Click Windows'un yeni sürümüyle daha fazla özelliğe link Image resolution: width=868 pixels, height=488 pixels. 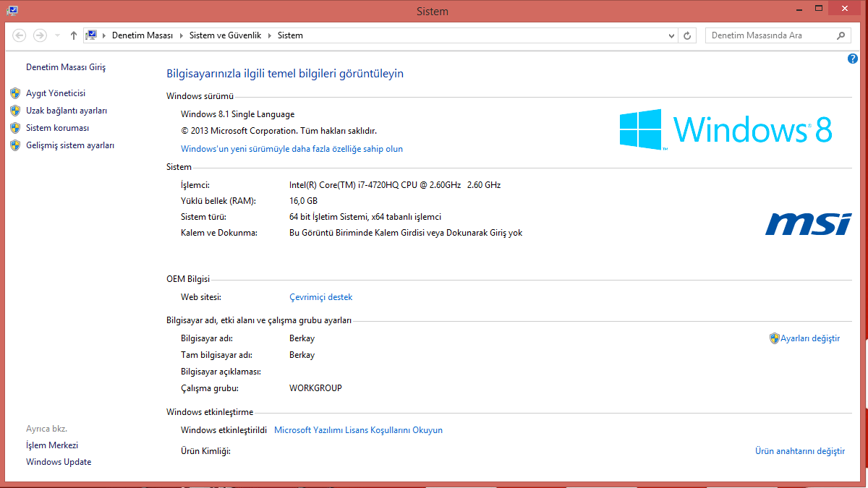292,149
